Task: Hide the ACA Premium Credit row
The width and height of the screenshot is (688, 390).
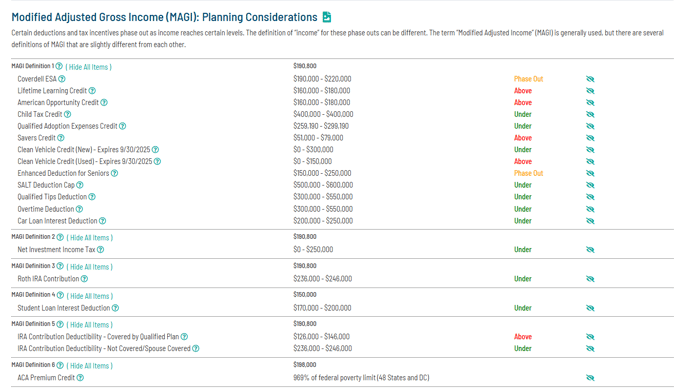Action: tap(590, 378)
